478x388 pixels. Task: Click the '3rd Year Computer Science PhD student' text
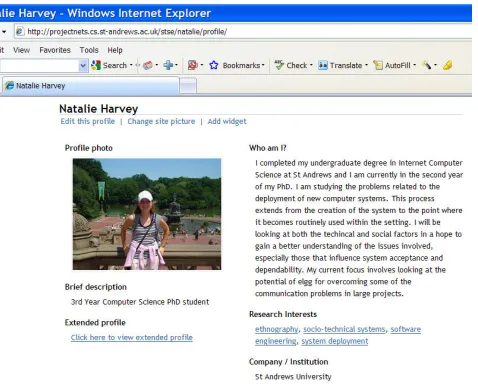140,302
